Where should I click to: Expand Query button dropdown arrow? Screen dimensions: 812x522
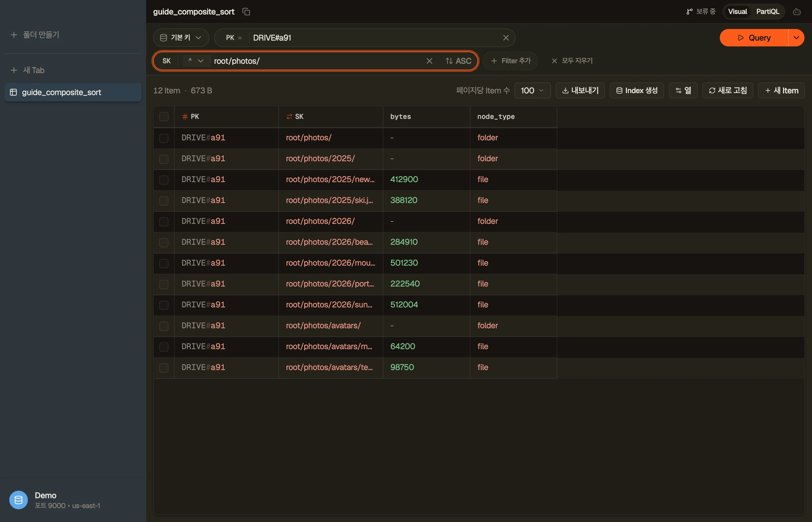click(796, 38)
